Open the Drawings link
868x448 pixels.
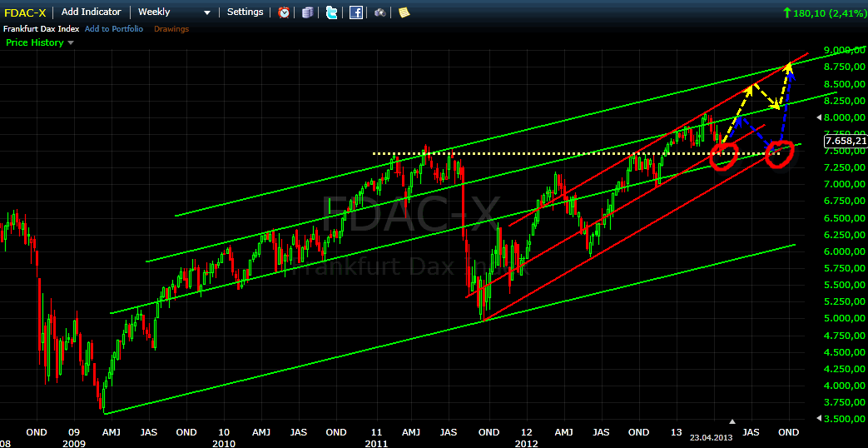[x=171, y=29]
